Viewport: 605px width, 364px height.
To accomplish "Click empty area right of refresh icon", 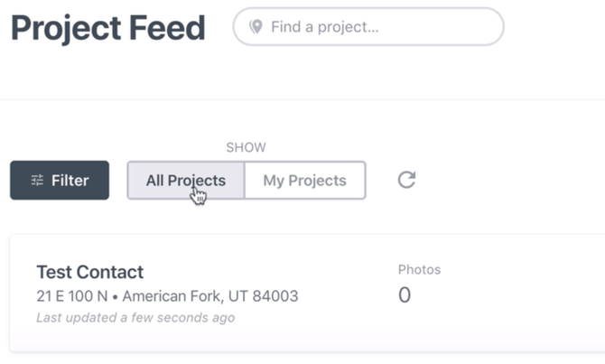I will (506, 180).
